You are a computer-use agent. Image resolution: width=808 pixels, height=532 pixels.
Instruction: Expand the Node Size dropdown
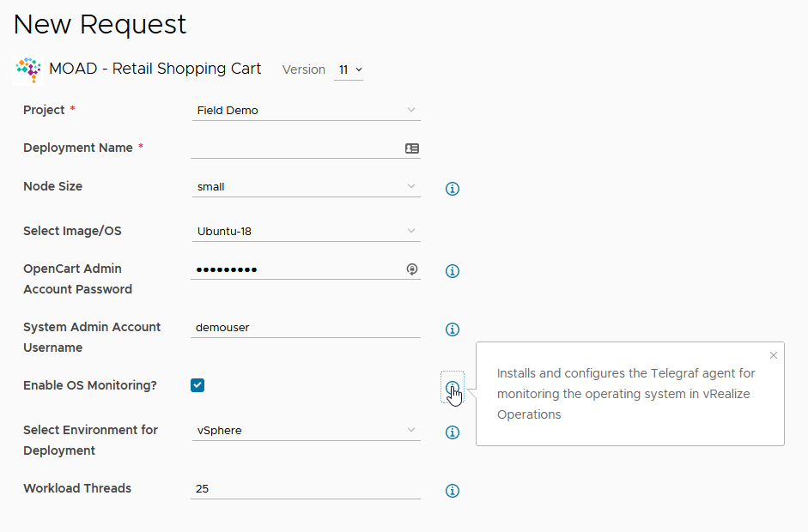(306, 186)
